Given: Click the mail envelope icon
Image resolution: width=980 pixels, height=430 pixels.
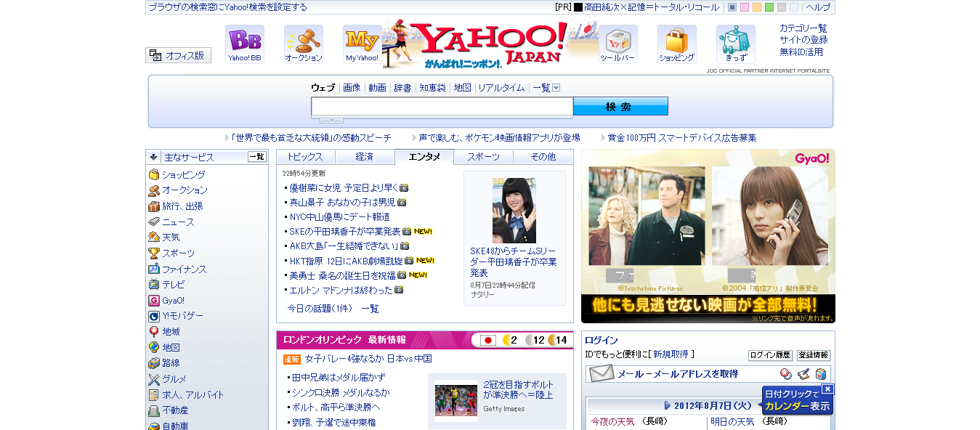Looking at the screenshot, I should [602, 374].
